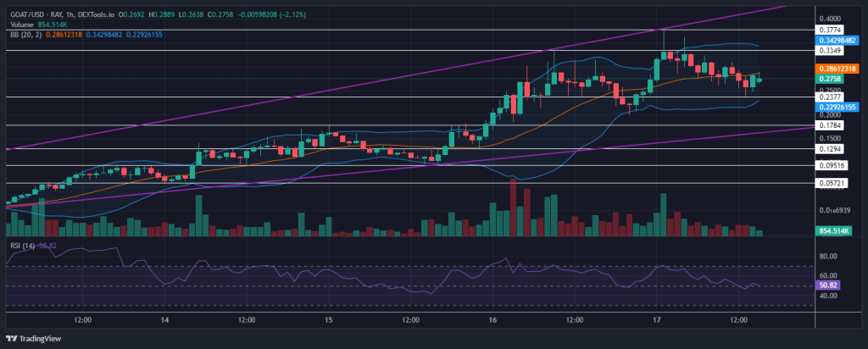Click the 17 date marker on time axis
This screenshot has height=349, width=868.
tap(657, 320)
